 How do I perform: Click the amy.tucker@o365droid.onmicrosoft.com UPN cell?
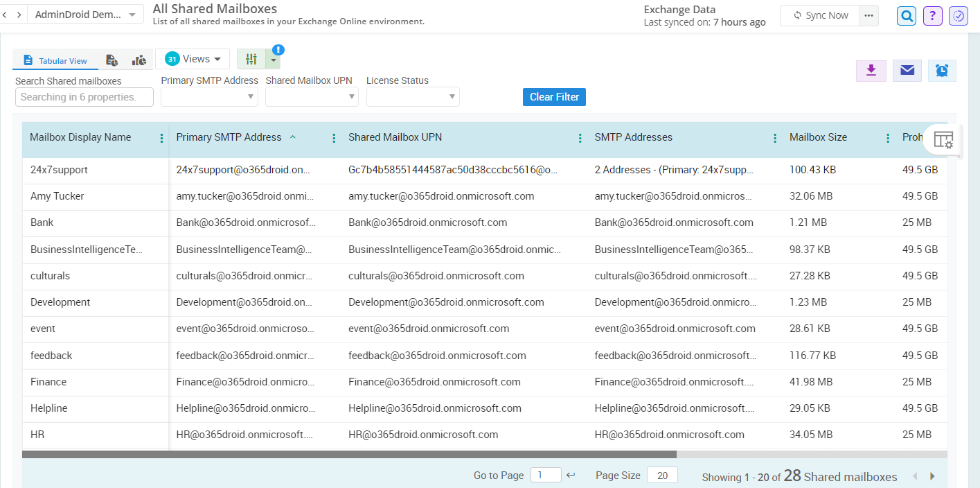coord(441,196)
